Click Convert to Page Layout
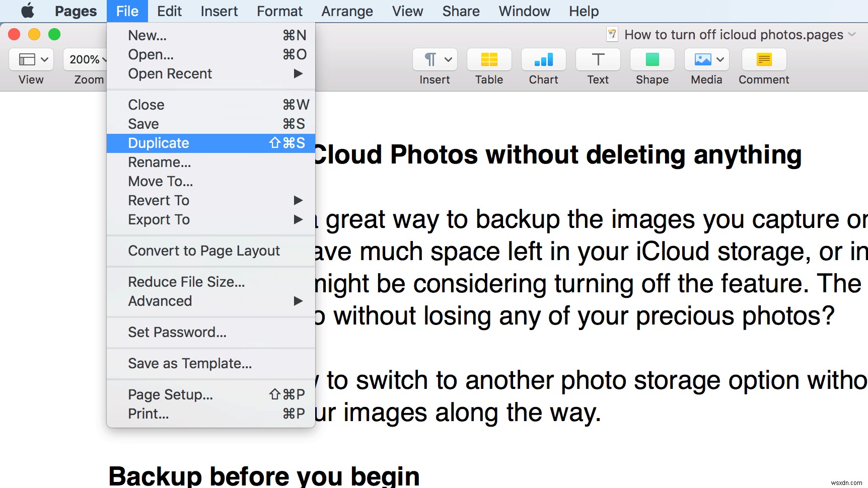This screenshot has width=868, height=488. coord(204,251)
